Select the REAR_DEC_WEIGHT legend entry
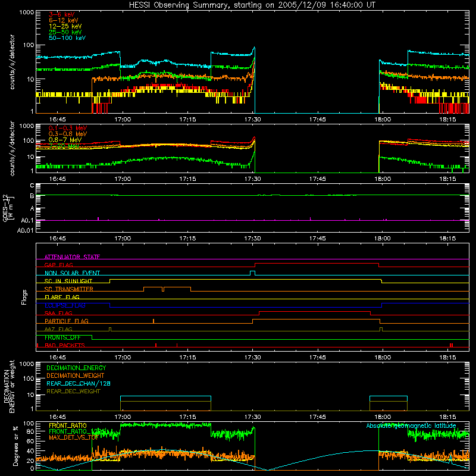The width and height of the screenshot is (476, 476). [73, 392]
